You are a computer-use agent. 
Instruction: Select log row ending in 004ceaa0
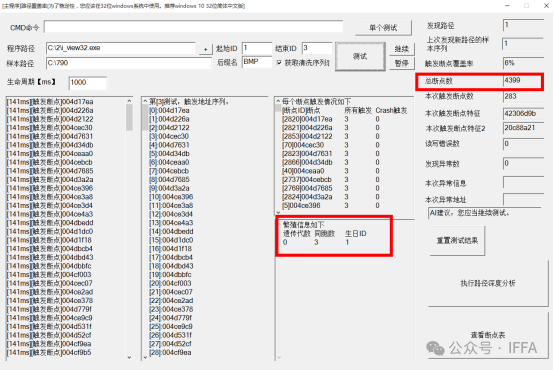tap(50, 154)
